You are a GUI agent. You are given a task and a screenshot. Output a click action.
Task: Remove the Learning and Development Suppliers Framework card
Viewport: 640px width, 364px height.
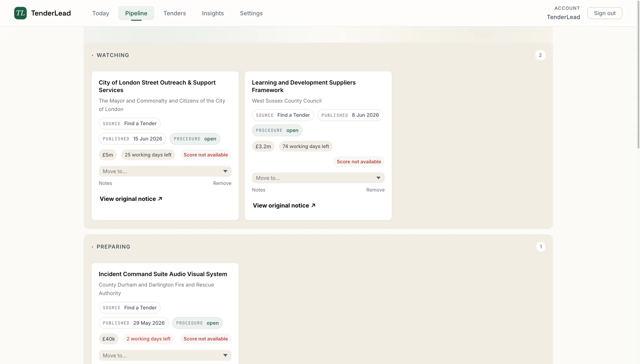coord(375,190)
